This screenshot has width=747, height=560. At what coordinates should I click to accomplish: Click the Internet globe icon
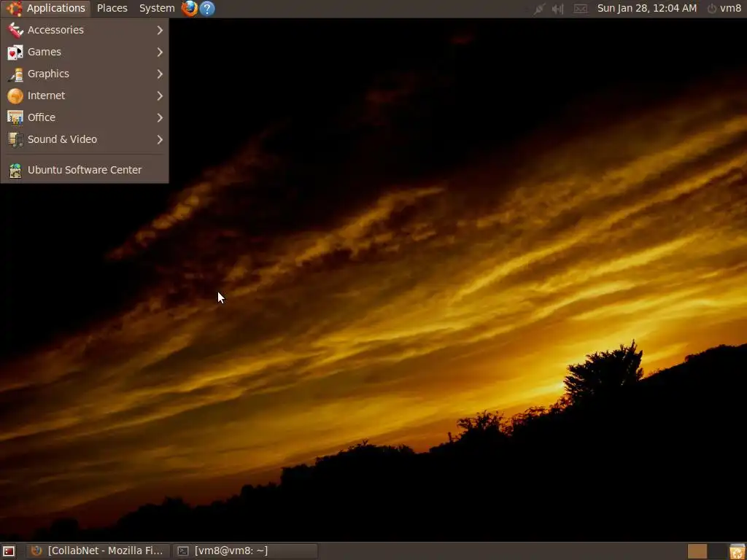[15, 96]
